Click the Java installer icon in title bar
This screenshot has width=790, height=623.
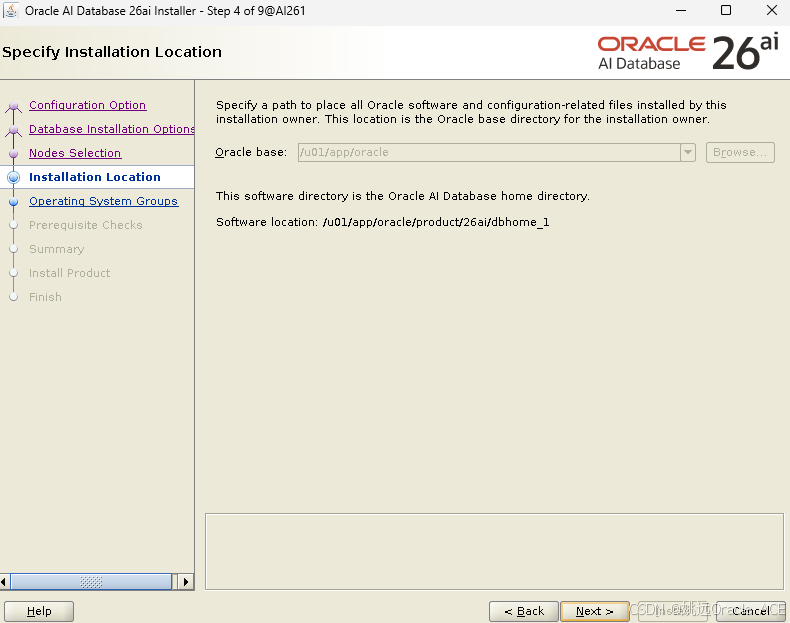pyautogui.click(x=11, y=10)
